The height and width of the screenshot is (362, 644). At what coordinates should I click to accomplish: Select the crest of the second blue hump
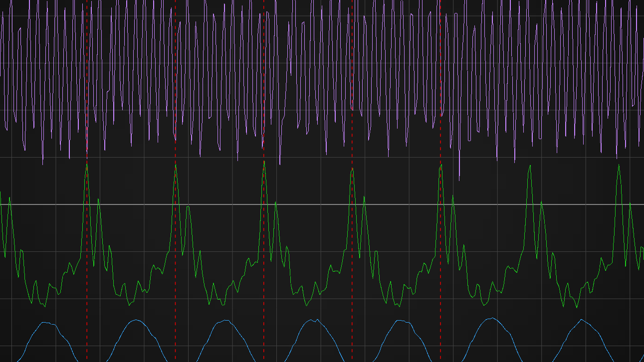pyautogui.click(x=136, y=320)
